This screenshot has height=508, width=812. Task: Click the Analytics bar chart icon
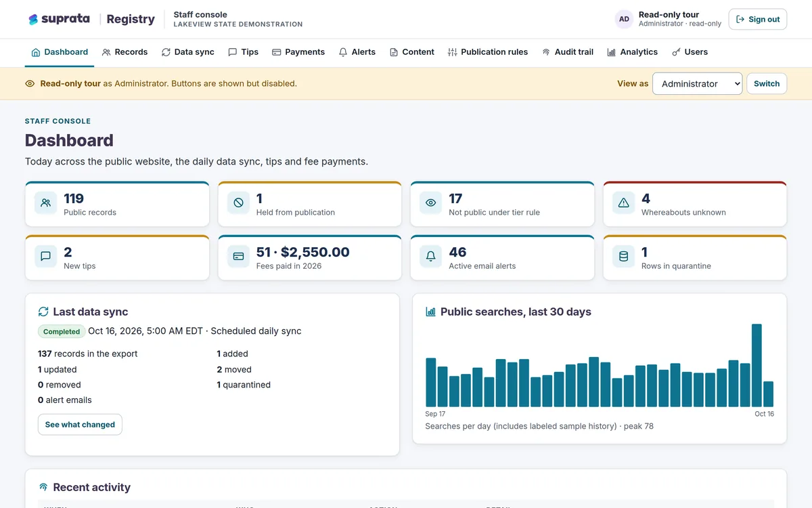612,52
